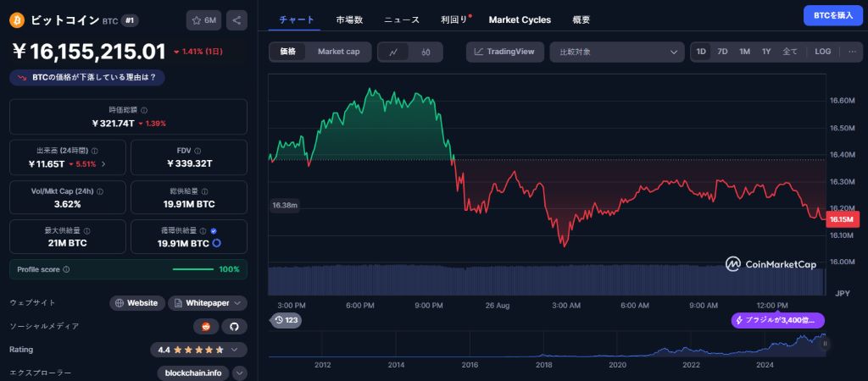Set chart range to 1M

[744, 52]
